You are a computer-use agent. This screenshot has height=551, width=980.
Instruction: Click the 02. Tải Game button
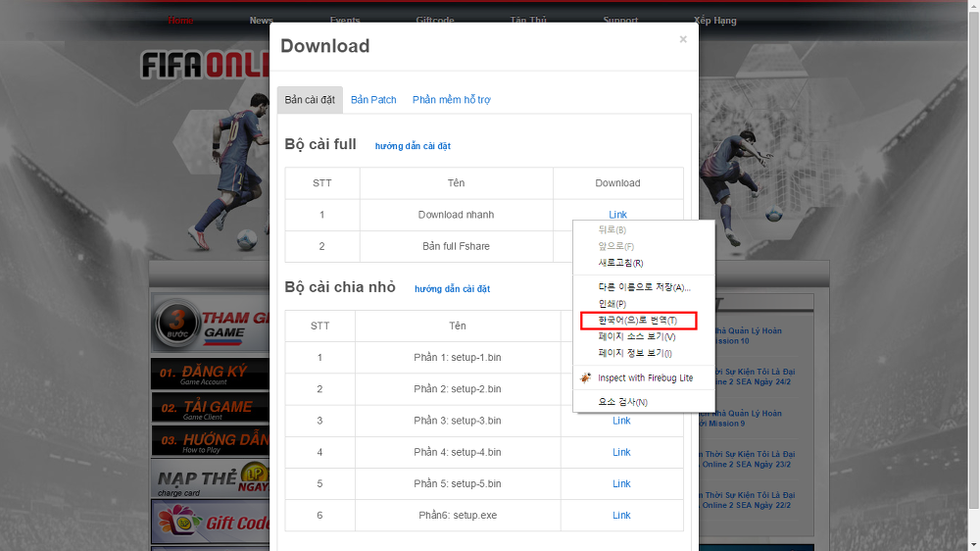coord(211,408)
